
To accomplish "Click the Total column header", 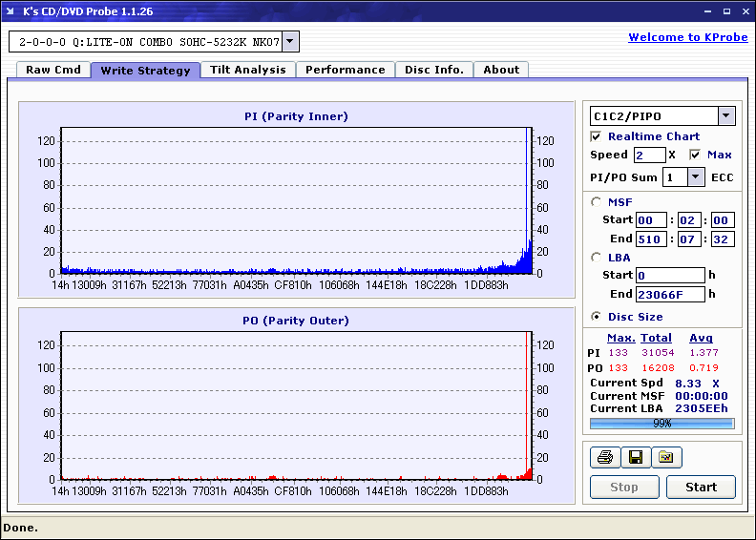I will pos(656,338).
